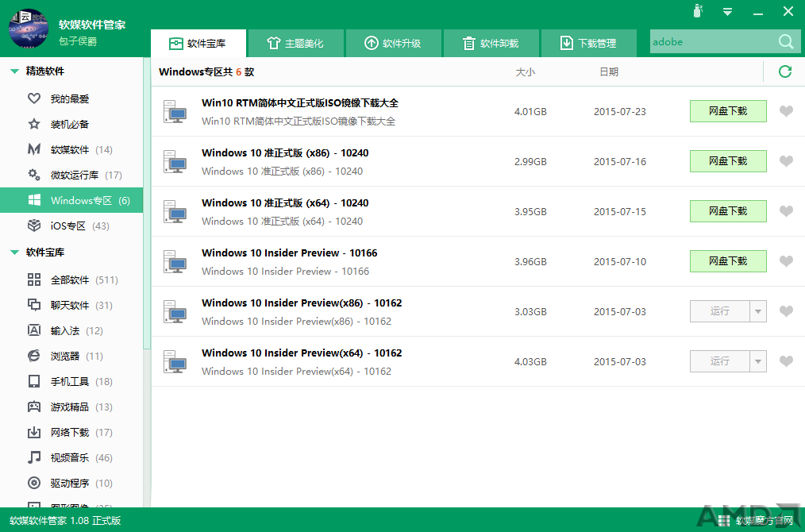The height and width of the screenshot is (532, 805).
Task: Open the 游戏精品 gamepad icon
Action: [x=34, y=407]
